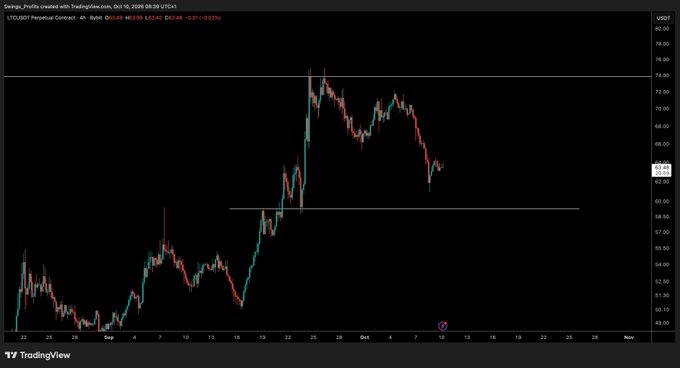Click the 57.00 price axis label
The height and width of the screenshot is (368, 680).
(x=662, y=232)
